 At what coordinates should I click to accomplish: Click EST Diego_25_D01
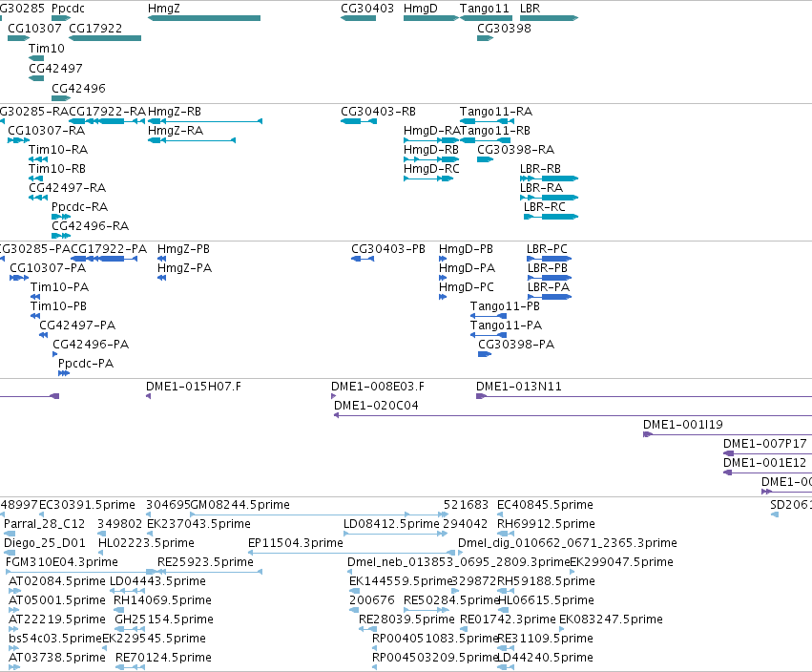(x=10, y=553)
